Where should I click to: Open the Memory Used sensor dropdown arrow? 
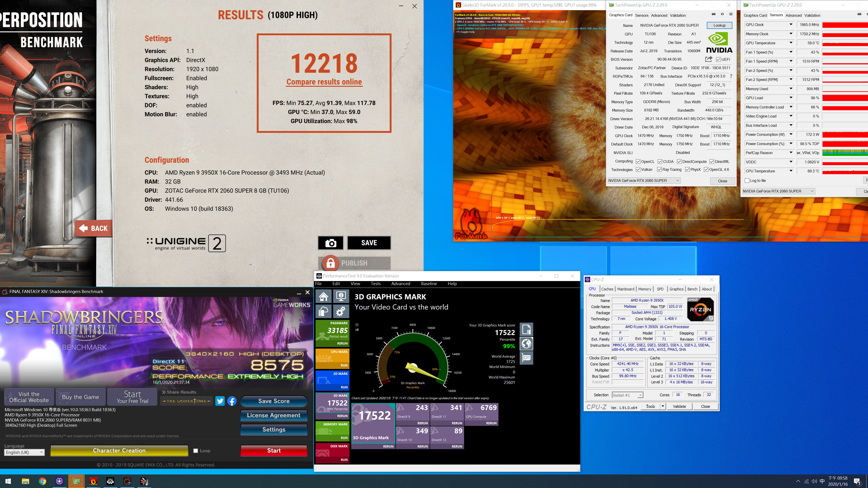pos(791,89)
